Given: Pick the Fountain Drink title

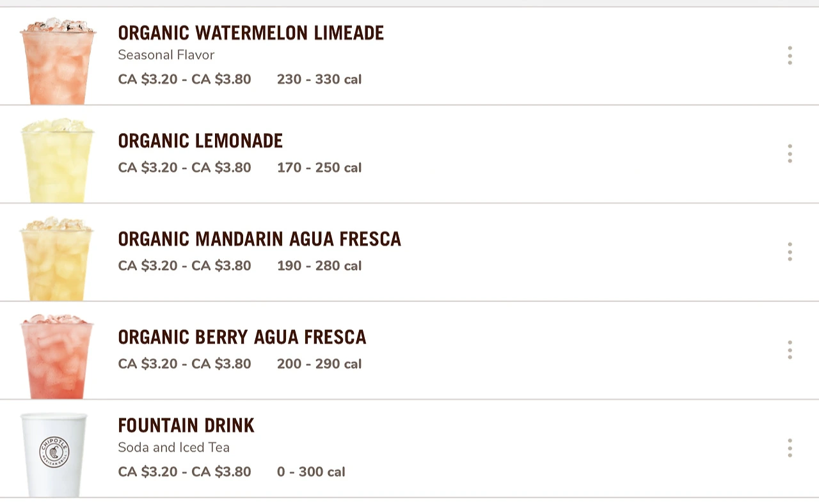Looking at the screenshot, I should click(x=186, y=425).
